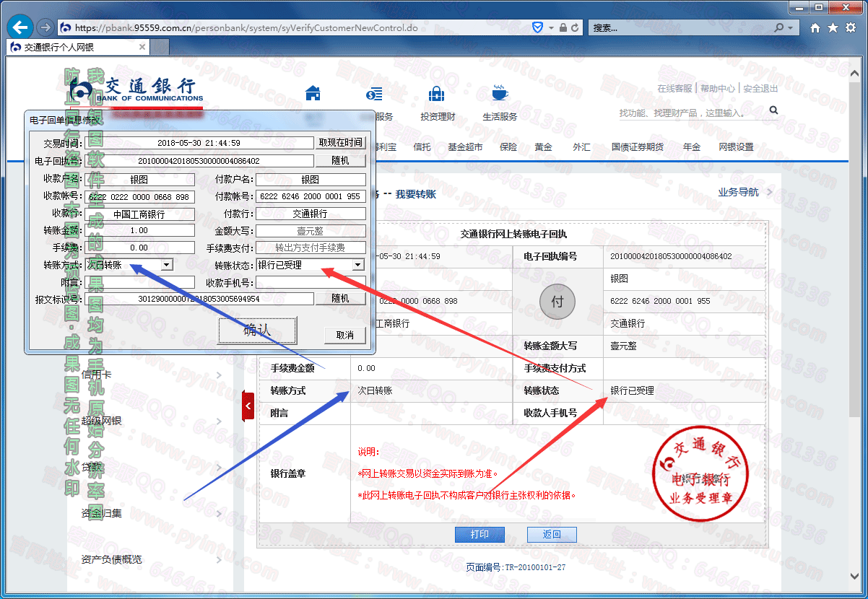
Task: Open the 投资理财 briefcase icon
Action: click(437, 94)
